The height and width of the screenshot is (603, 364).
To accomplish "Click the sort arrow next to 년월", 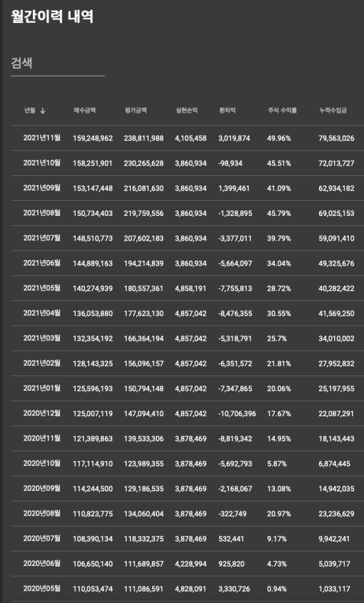I will point(42,111).
